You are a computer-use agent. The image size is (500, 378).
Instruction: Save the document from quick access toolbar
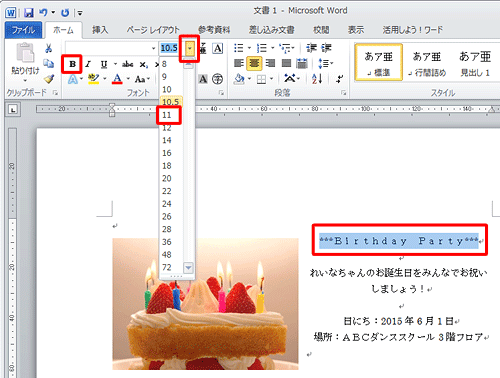pos(29,13)
